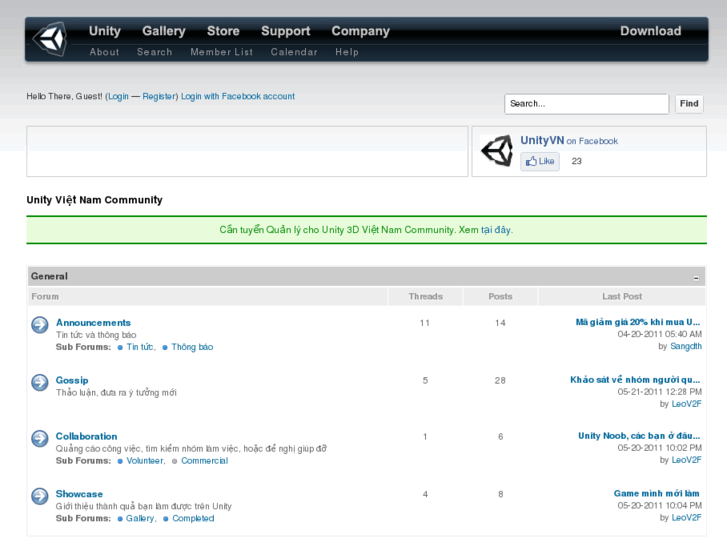Open the Support menu item
This screenshot has width=727, height=545.
tap(286, 31)
